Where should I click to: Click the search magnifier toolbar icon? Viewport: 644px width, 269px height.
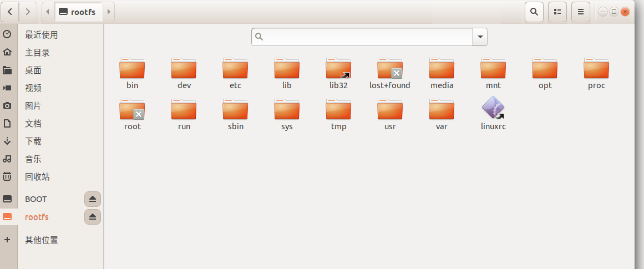(534, 12)
